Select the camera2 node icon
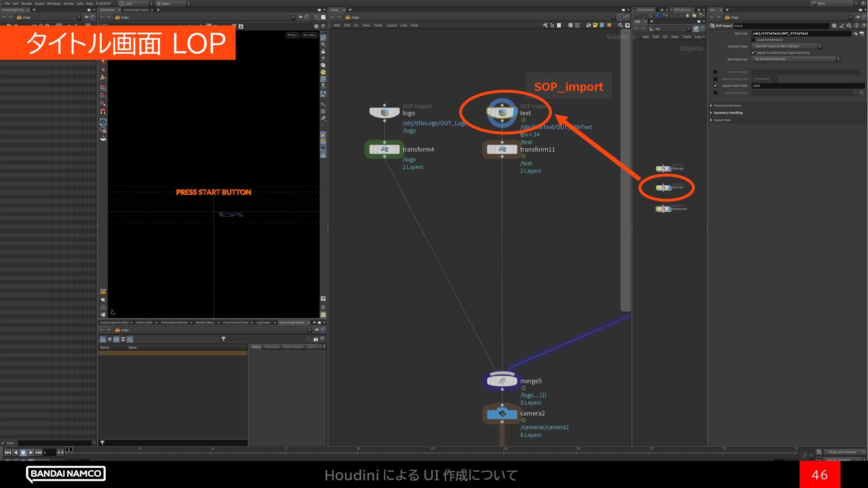Screen dimensions: 868x488 (502, 413)
